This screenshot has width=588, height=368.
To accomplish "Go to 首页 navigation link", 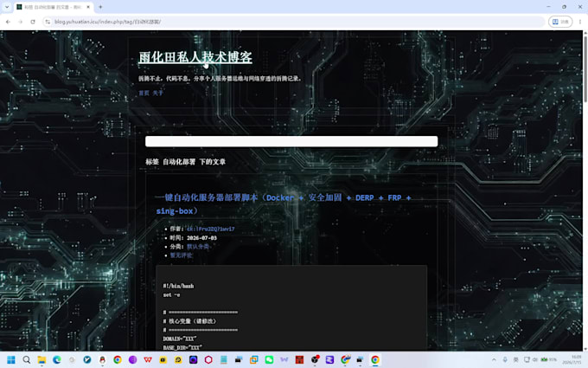I will click(144, 93).
